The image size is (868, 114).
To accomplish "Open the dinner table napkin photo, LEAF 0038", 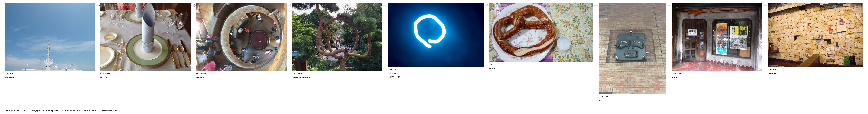I will tap(146, 37).
